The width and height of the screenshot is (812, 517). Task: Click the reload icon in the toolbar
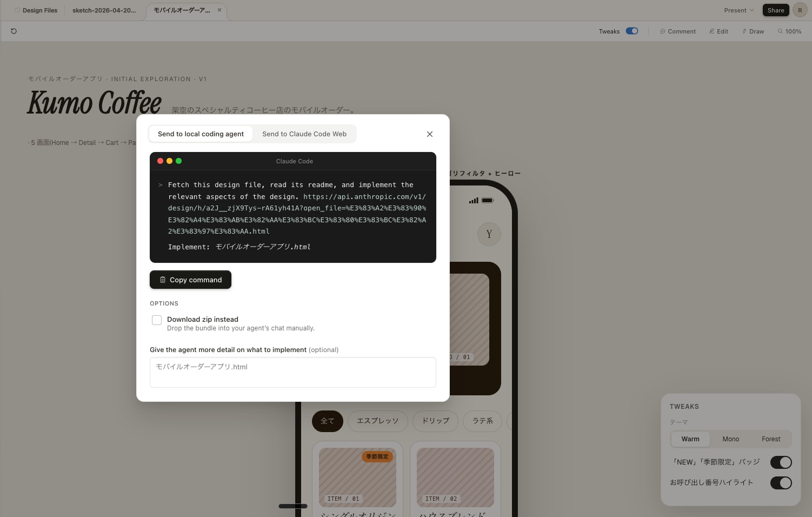pos(14,31)
